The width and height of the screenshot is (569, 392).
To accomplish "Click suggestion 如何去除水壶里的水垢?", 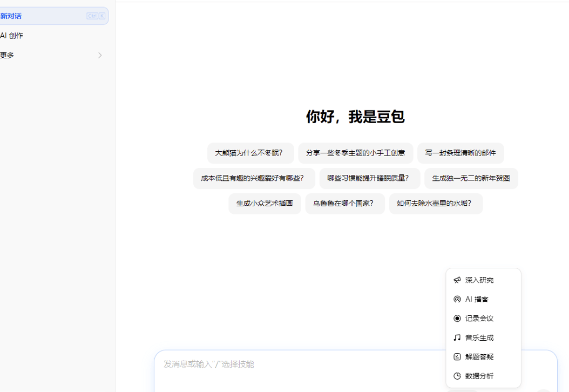I will pos(436,204).
